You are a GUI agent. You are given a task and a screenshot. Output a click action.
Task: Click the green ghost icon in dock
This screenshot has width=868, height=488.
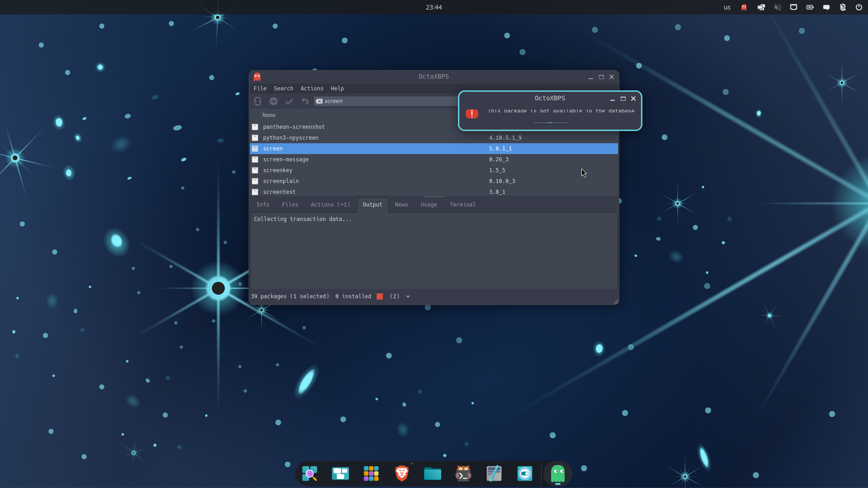coord(558,473)
